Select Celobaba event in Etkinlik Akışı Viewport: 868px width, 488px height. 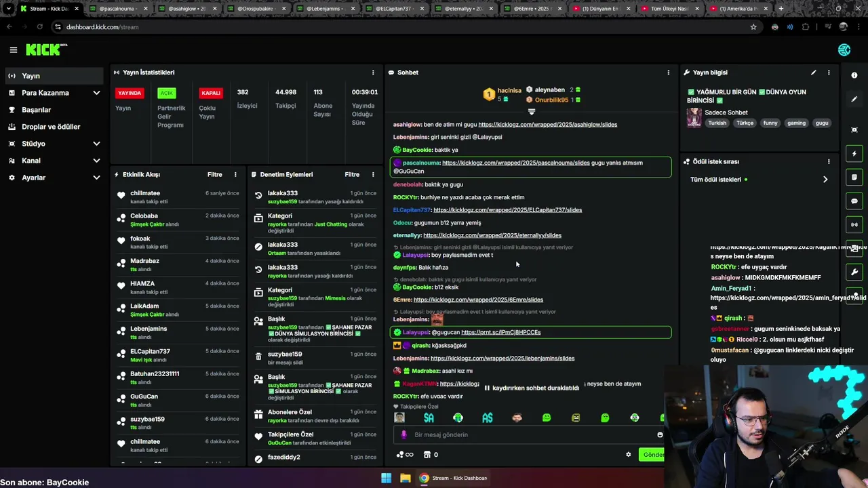(178, 220)
